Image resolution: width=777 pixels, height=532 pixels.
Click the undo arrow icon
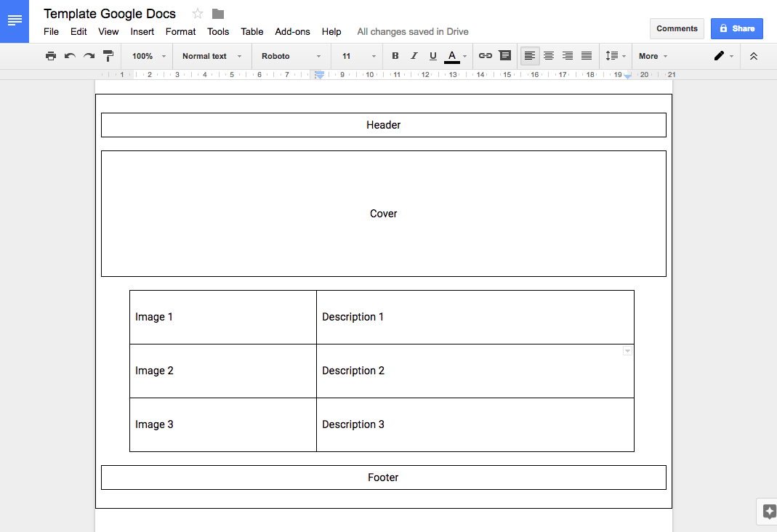[70, 56]
